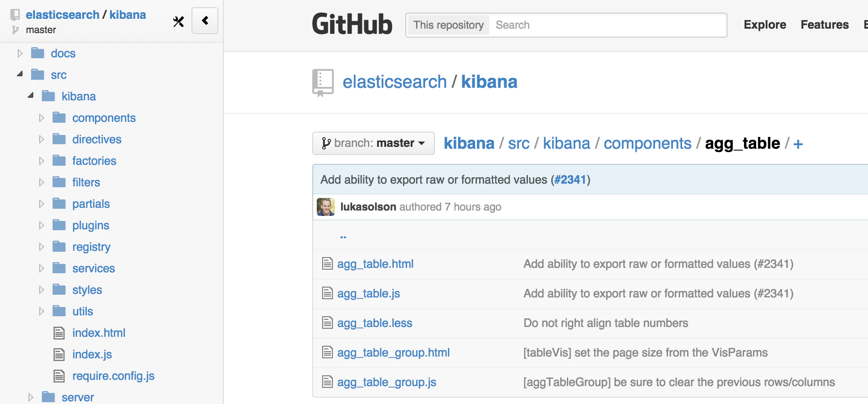Open the elasticsearch owner link in the page header
The image size is (868, 404).
(x=395, y=82)
